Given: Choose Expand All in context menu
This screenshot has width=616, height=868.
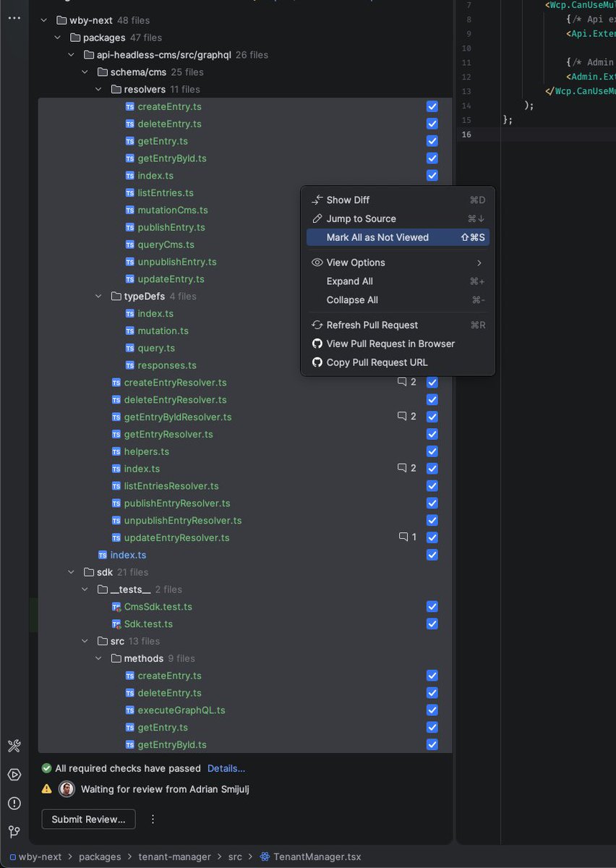Looking at the screenshot, I should (398, 281).
